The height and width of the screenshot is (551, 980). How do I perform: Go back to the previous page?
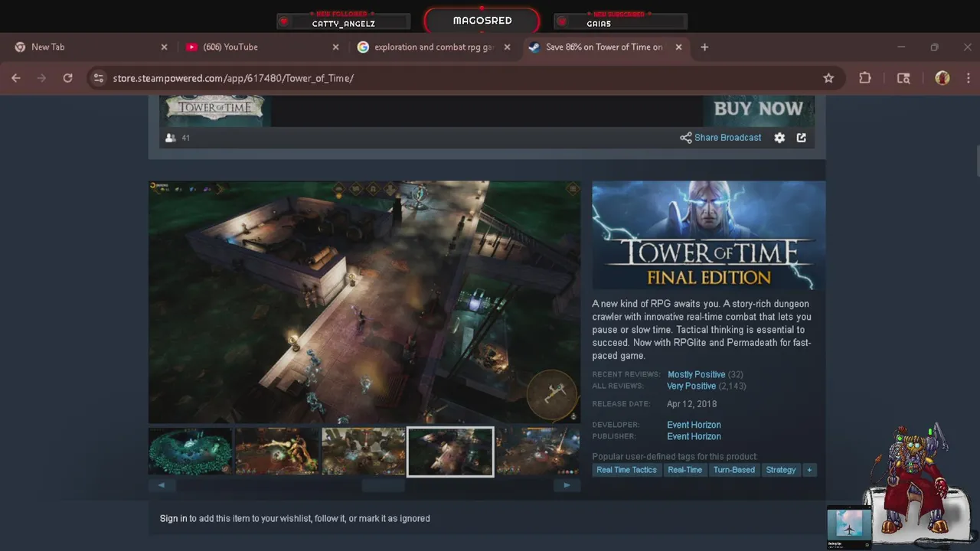(16, 78)
